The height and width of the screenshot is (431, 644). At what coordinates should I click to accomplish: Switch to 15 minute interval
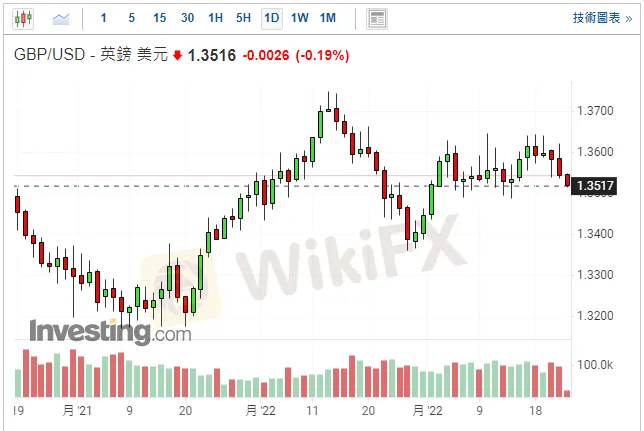click(159, 18)
